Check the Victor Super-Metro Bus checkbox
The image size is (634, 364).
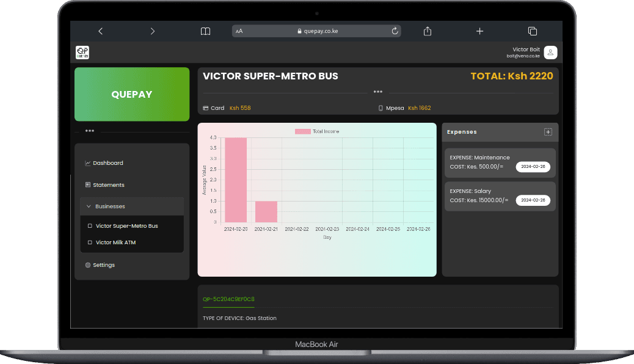coord(90,225)
